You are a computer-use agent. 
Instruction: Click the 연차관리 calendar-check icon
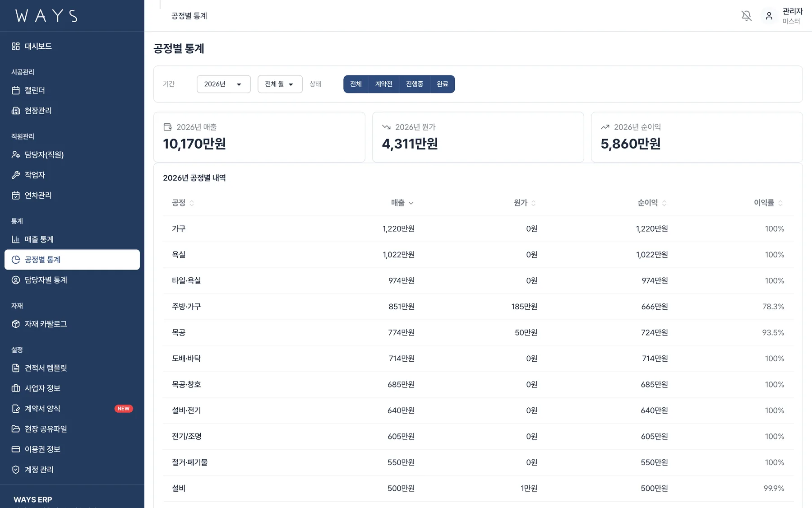[16, 195]
